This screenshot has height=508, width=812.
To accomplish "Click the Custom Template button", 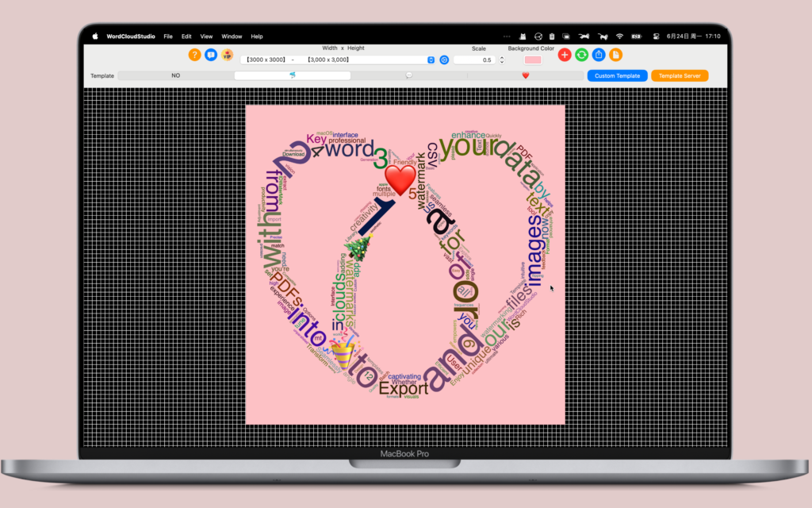I will coord(617,75).
